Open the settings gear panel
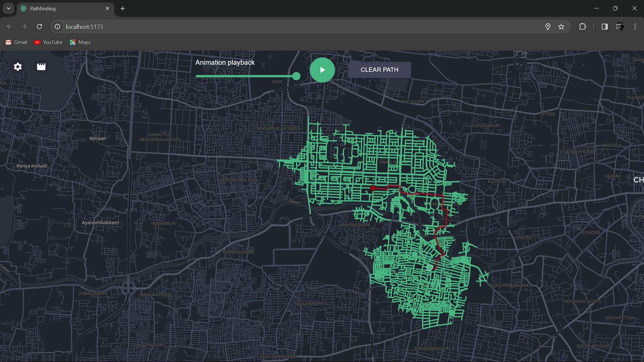This screenshot has height=362, width=644. [x=18, y=67]
